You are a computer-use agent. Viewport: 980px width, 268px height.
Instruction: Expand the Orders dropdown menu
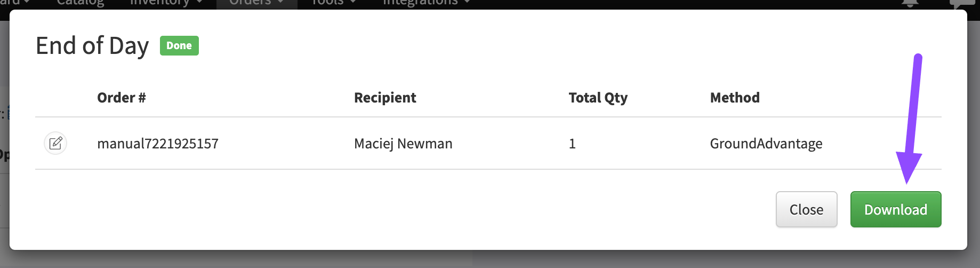pyautogui.click(x=256, y=3)
